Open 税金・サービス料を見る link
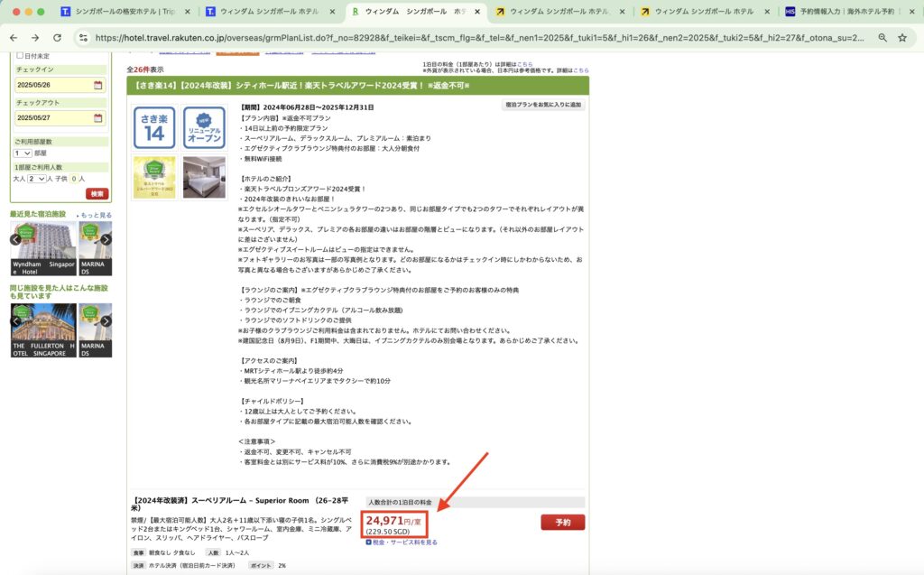 [405, 542]
